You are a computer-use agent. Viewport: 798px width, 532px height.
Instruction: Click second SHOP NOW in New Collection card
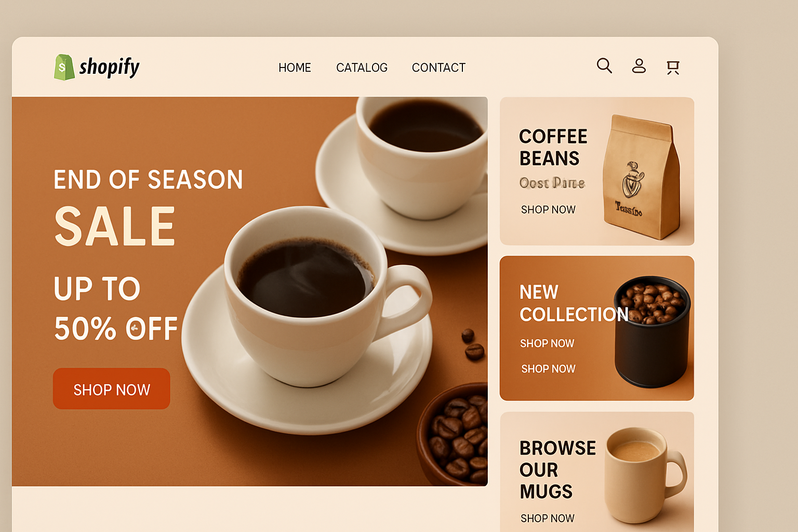(x=548, y=369)
